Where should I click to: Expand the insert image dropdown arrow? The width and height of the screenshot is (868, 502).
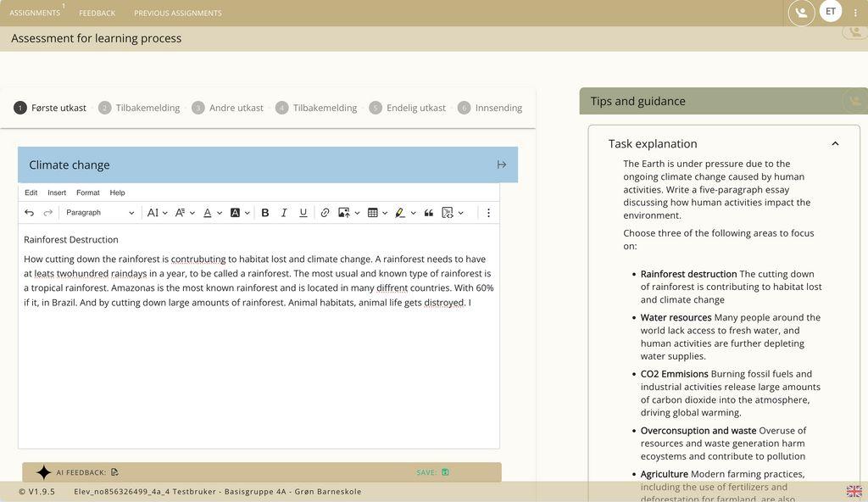(x=357, y=213)
